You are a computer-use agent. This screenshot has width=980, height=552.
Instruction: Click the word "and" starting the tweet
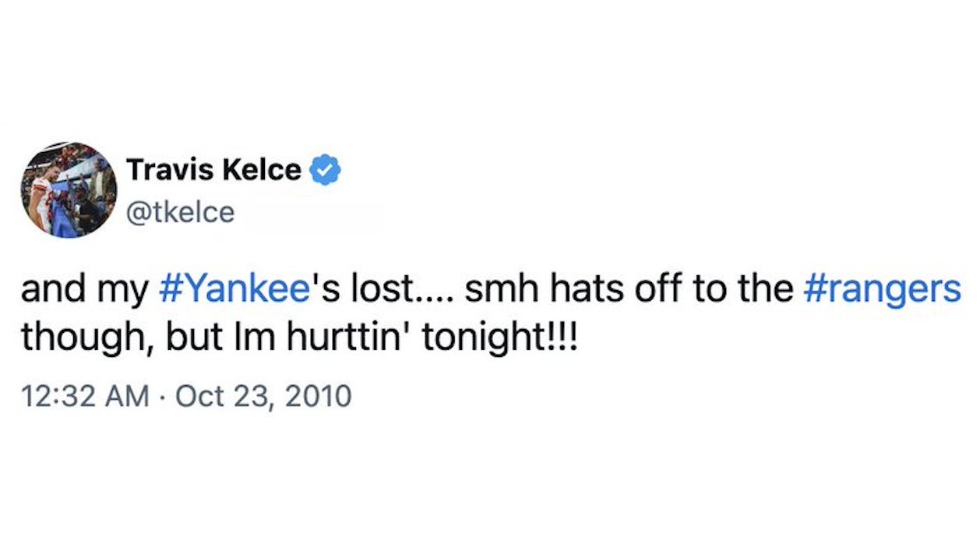[47, 290]
